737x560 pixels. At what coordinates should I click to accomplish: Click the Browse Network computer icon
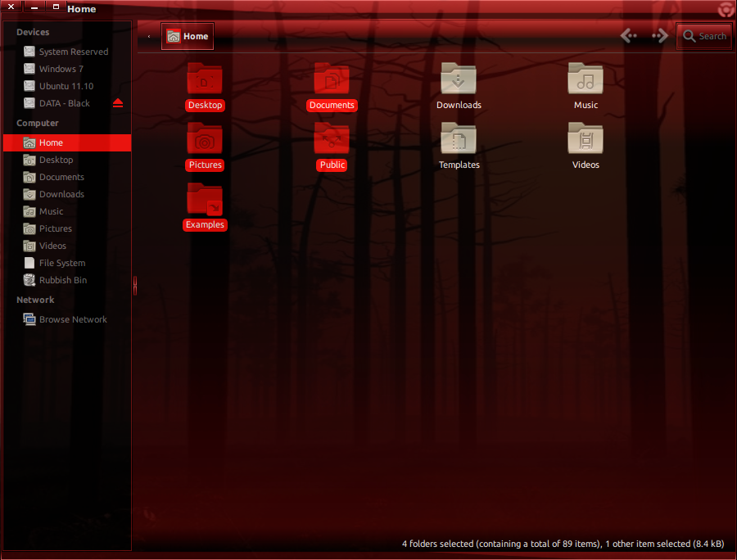[x=29, y=319]
